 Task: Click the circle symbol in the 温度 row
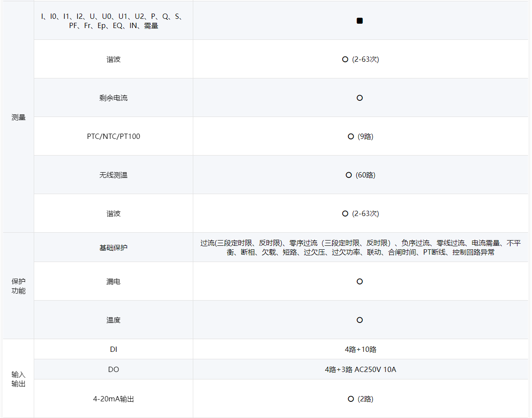point(360,320)
